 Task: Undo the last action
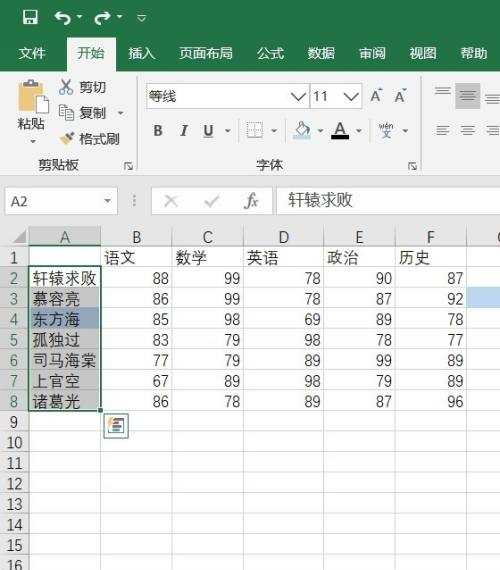63,17
